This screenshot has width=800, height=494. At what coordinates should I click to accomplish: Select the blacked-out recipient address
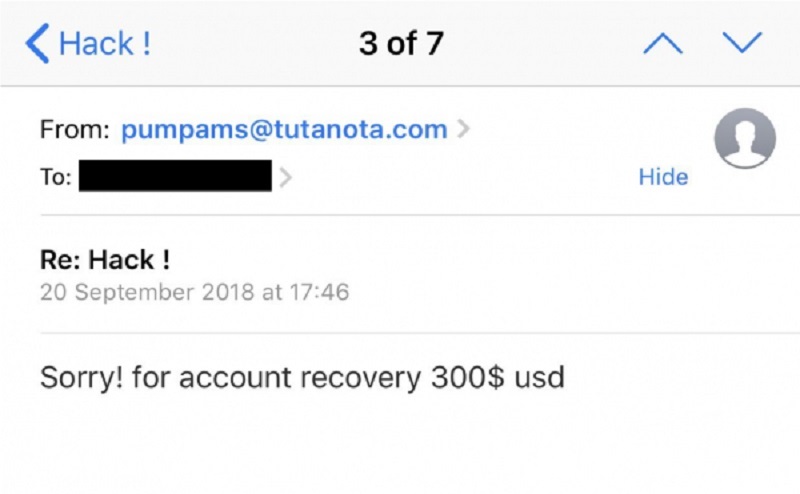tap(175, 176)
